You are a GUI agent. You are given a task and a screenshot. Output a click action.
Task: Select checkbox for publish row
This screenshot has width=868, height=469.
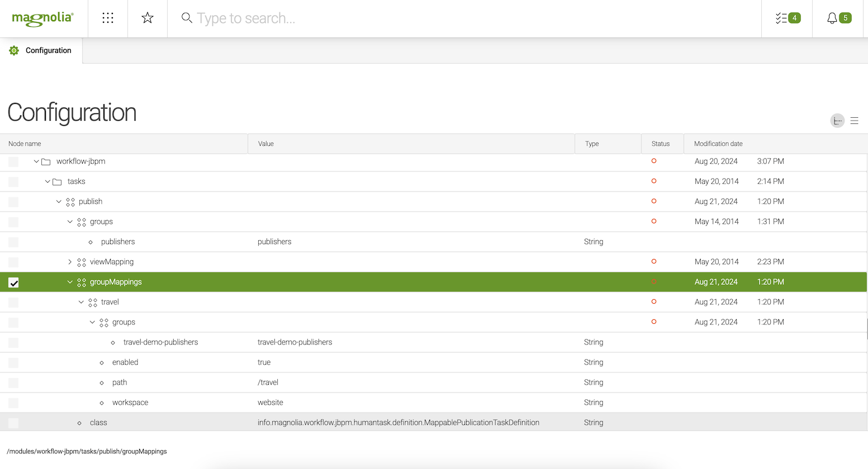pos(13,202)
